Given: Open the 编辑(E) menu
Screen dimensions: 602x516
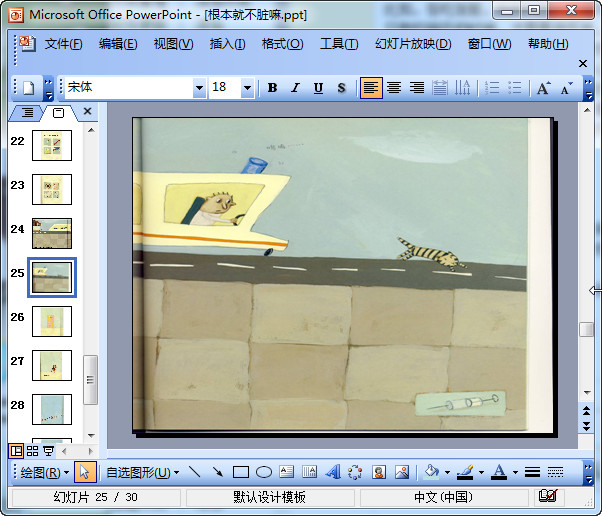Looking at the screenshot, I should (x=118, y=44).
